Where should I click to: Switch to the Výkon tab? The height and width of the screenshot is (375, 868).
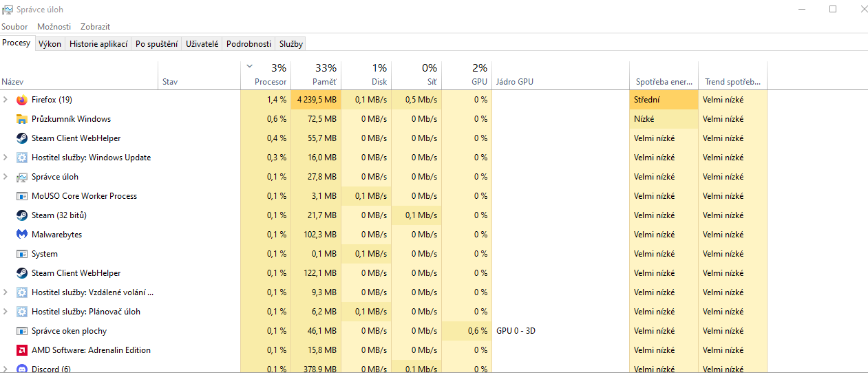tap(50, 43)
